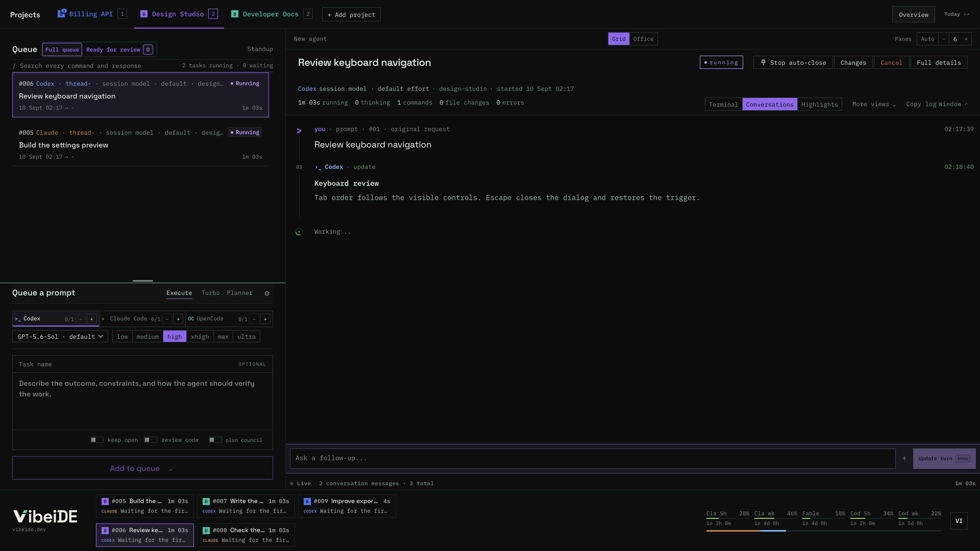Click Add to queue
Screen dimensions: 980x551
point(143,468)
